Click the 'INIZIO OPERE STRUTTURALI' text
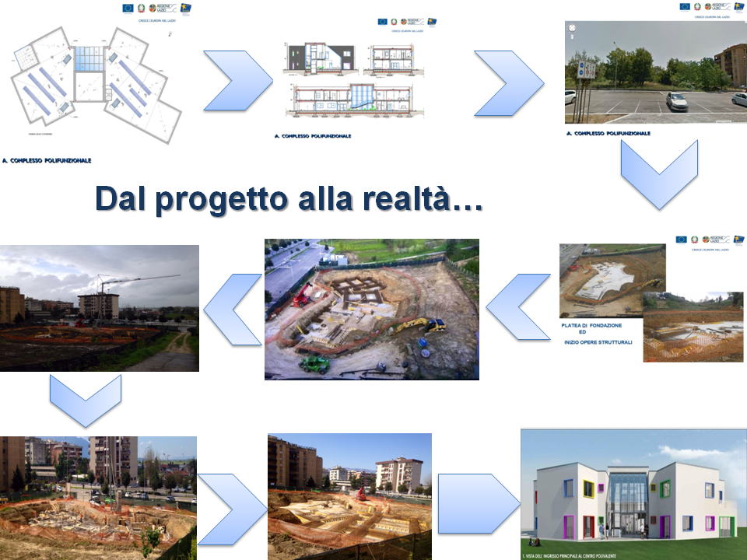Viewport: 747px width, 560px height. (598, 342)
